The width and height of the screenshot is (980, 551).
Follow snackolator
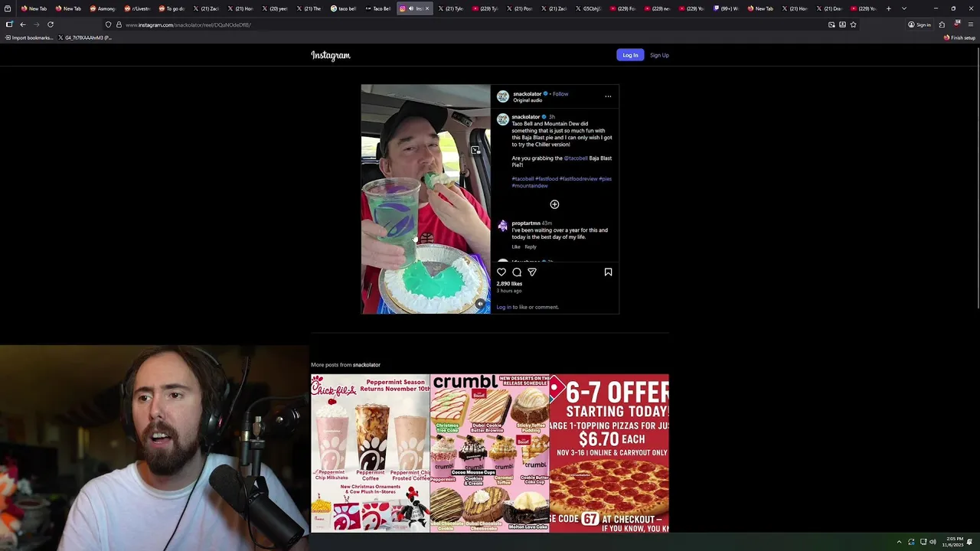pyautogui.click(x=560, y=94)
